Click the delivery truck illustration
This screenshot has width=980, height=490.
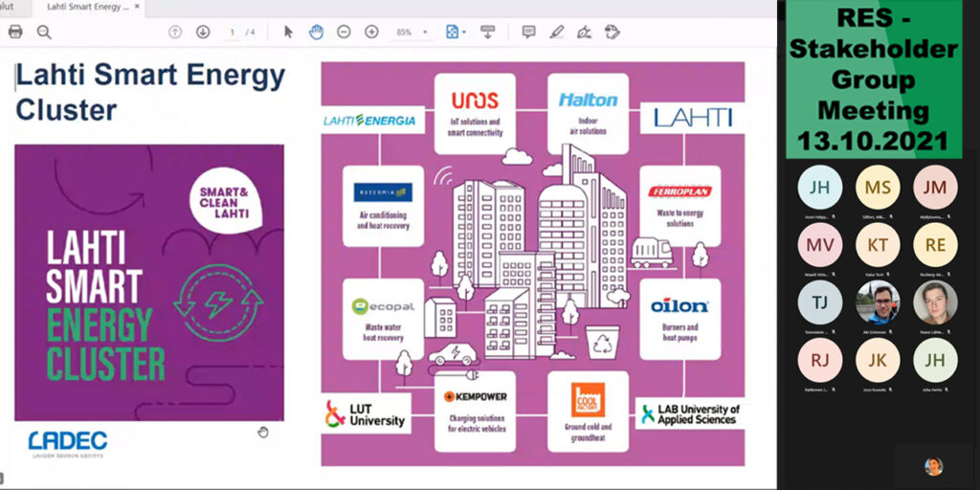(651, 253)
